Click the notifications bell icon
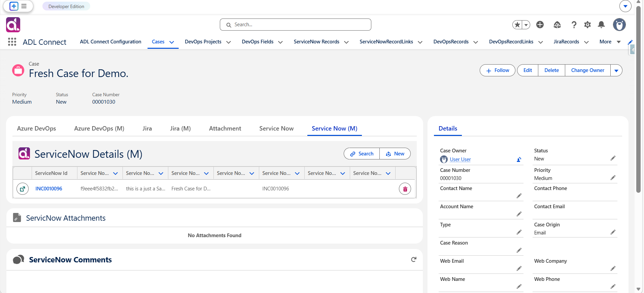Screen dimensions: 644x293 601,25
